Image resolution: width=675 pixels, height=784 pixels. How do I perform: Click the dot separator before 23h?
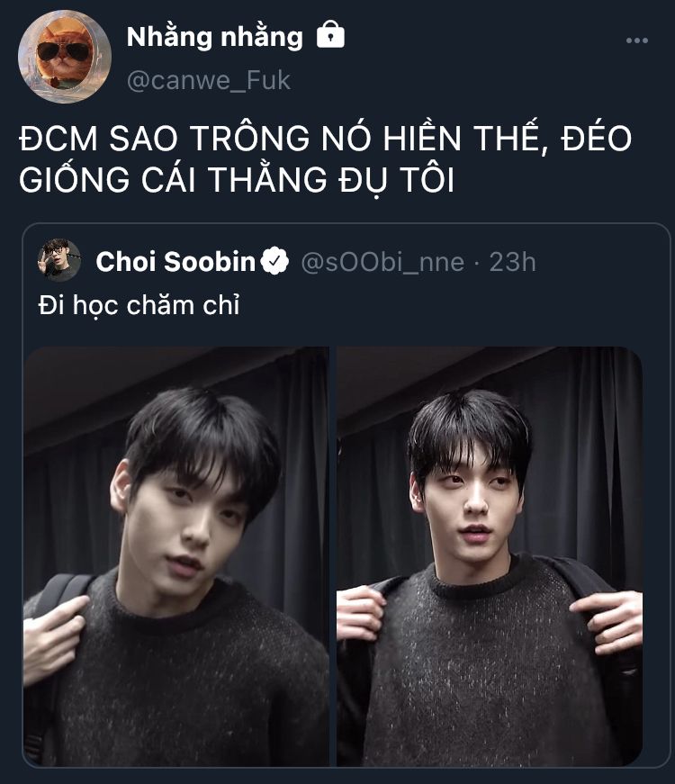click(476, 263)
